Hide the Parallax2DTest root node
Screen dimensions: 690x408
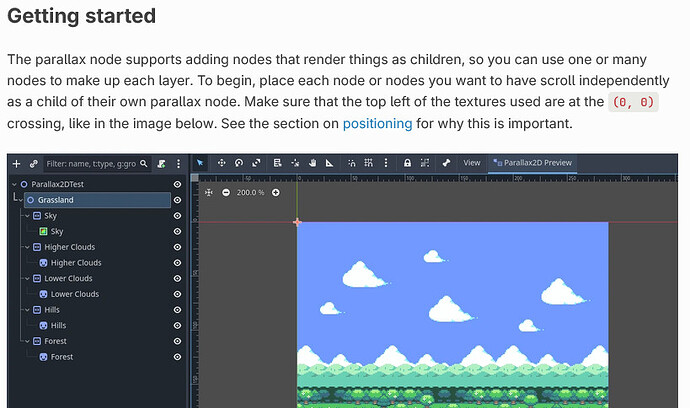click(x=177, y=184)
